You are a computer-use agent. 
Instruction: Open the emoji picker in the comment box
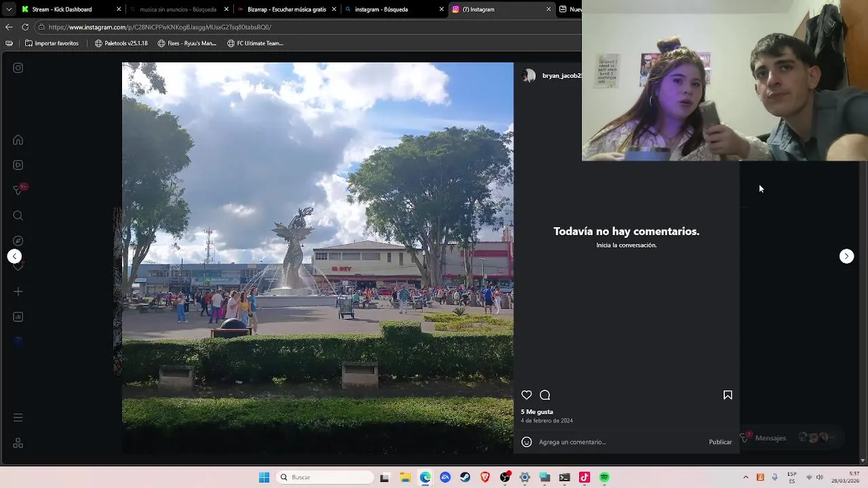click(x=526, y=442)
